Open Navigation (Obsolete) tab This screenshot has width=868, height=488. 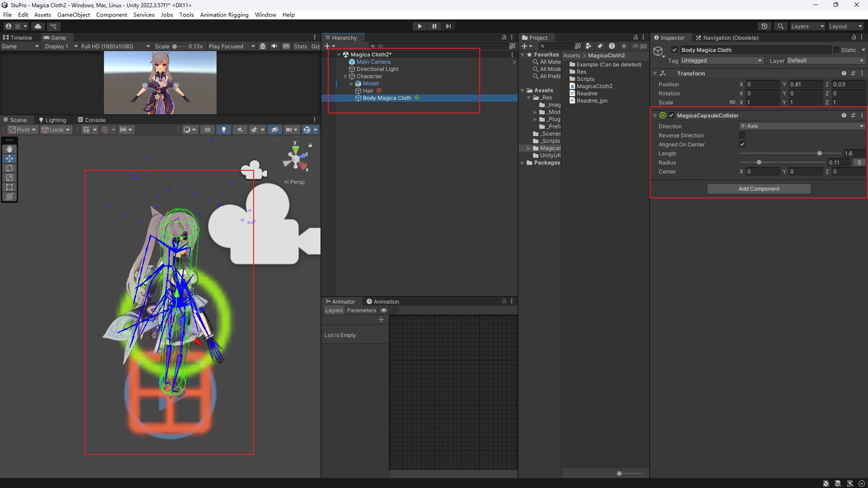point(727,38)
